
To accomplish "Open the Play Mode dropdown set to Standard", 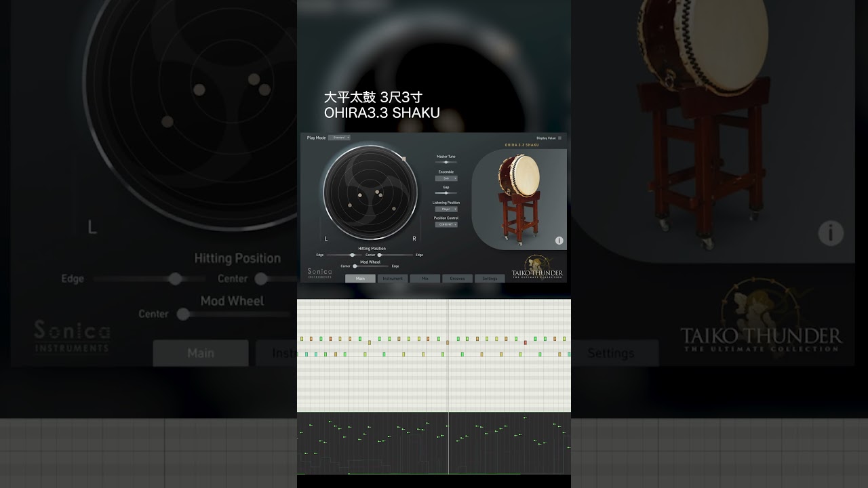I will [x=339, y=138].
